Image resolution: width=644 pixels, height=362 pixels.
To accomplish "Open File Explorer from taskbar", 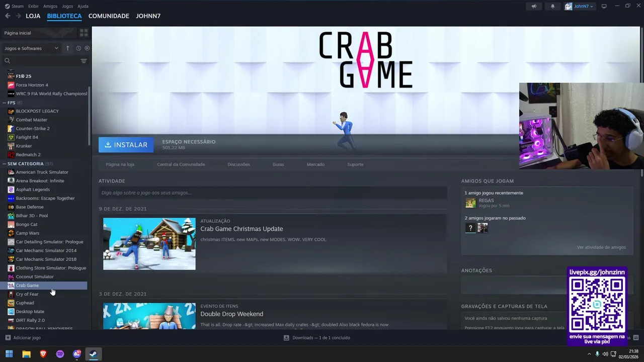I will [26, 354].
